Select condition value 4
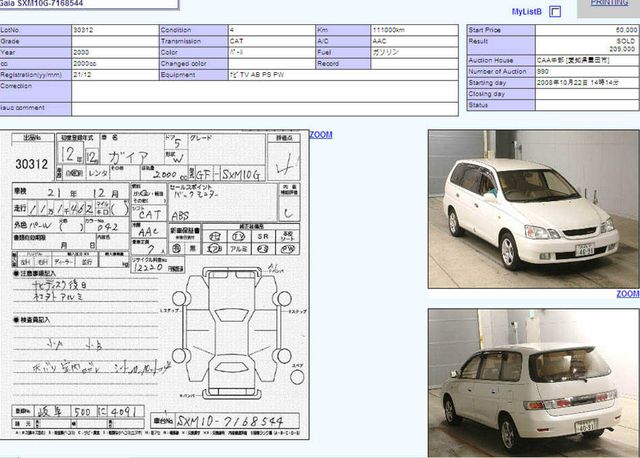 point(232,30)
